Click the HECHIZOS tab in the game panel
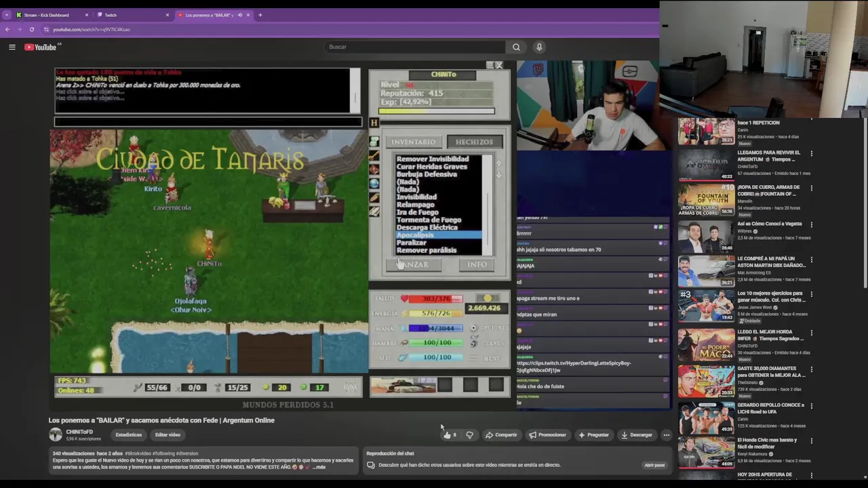Image resolution: width=868 pixels, height=488 pixels. click(x=474, y=142)
